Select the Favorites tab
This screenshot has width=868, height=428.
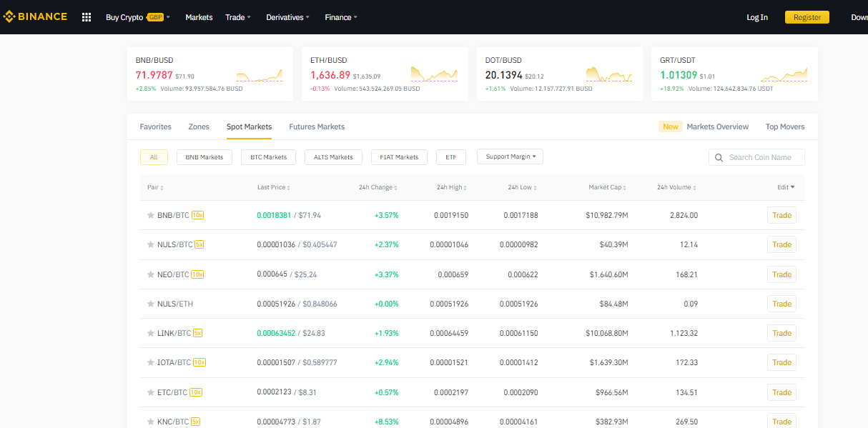(156, 126)
